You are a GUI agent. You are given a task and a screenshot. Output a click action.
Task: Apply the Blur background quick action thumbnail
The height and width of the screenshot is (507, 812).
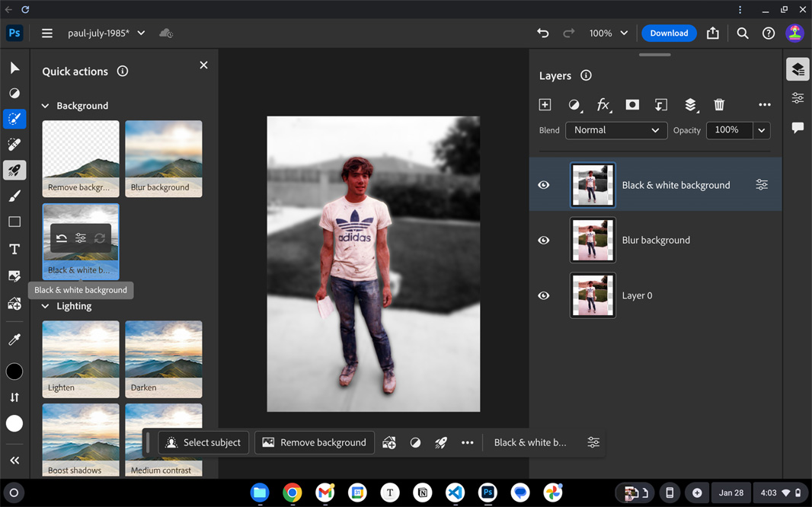point(164,158)
